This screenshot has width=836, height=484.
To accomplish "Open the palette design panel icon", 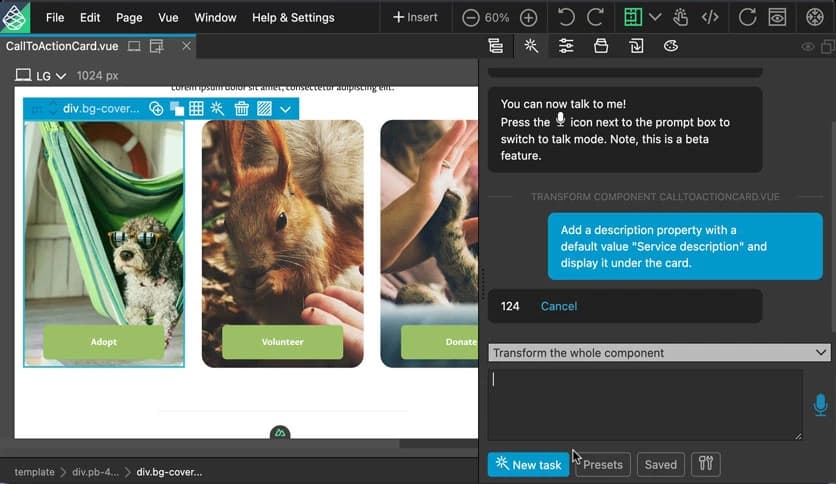I will point(671,46).
